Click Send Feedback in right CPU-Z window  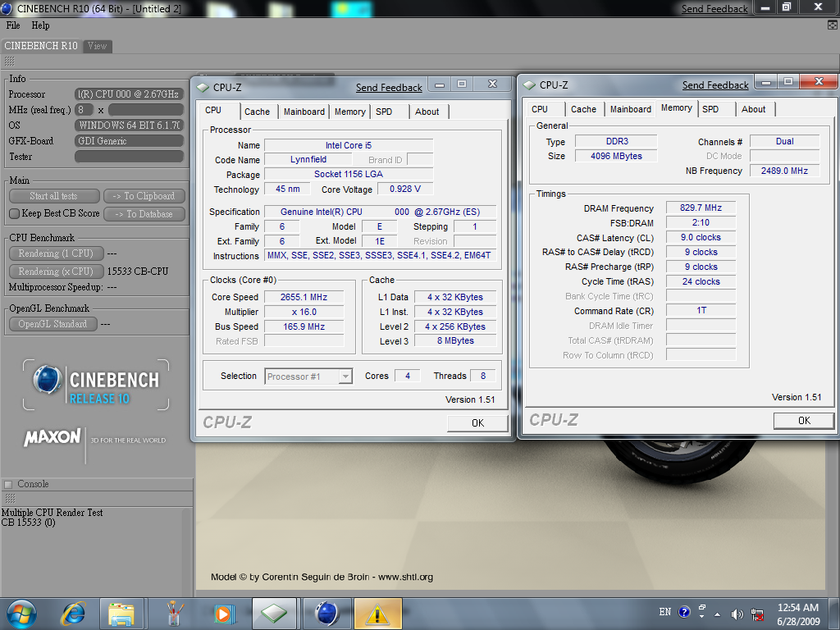pos(715,85)
